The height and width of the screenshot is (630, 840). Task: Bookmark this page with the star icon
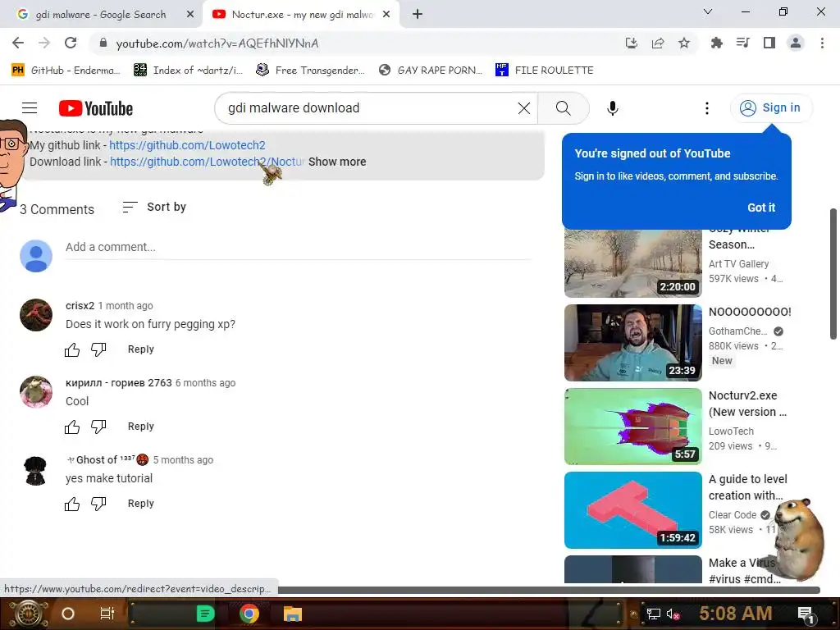click(684, 43)
